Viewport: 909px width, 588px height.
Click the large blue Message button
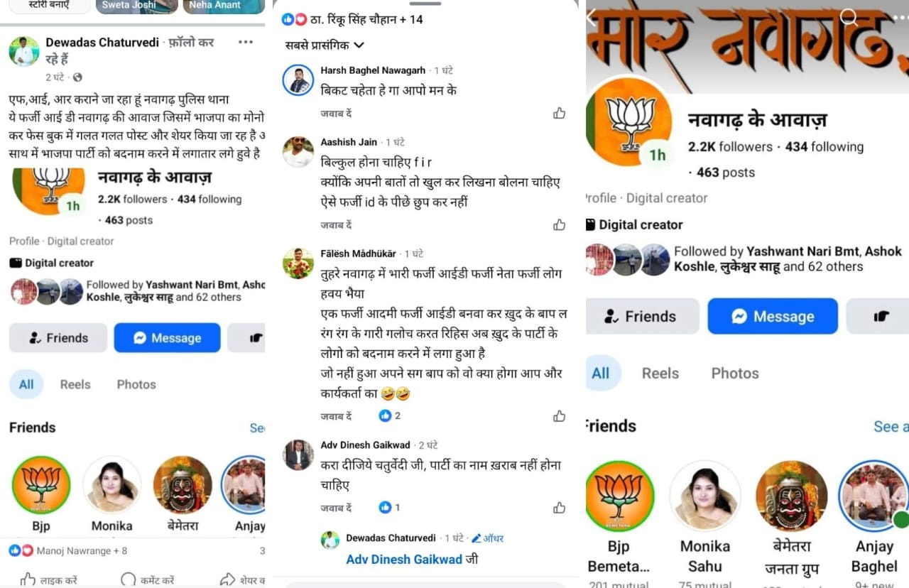[773, 316]
